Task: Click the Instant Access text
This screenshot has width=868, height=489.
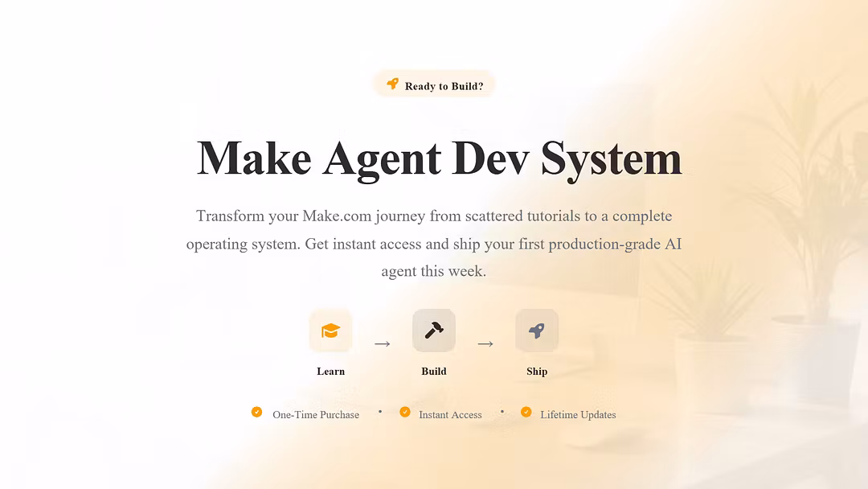Action: pyautogui.click(x=450, y=415)
